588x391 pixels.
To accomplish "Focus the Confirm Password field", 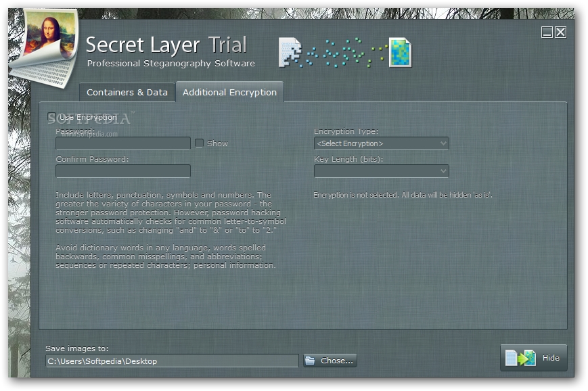I will 123,171.
